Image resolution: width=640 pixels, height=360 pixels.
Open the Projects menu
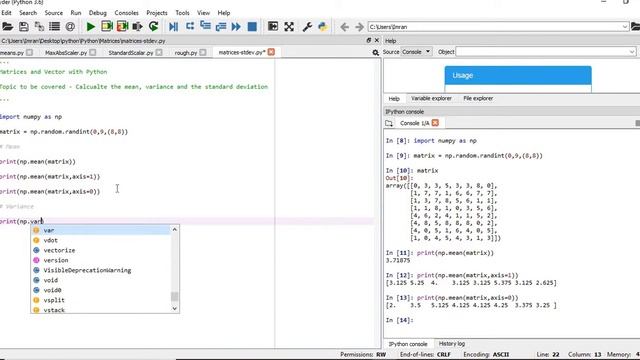(157, 13)
